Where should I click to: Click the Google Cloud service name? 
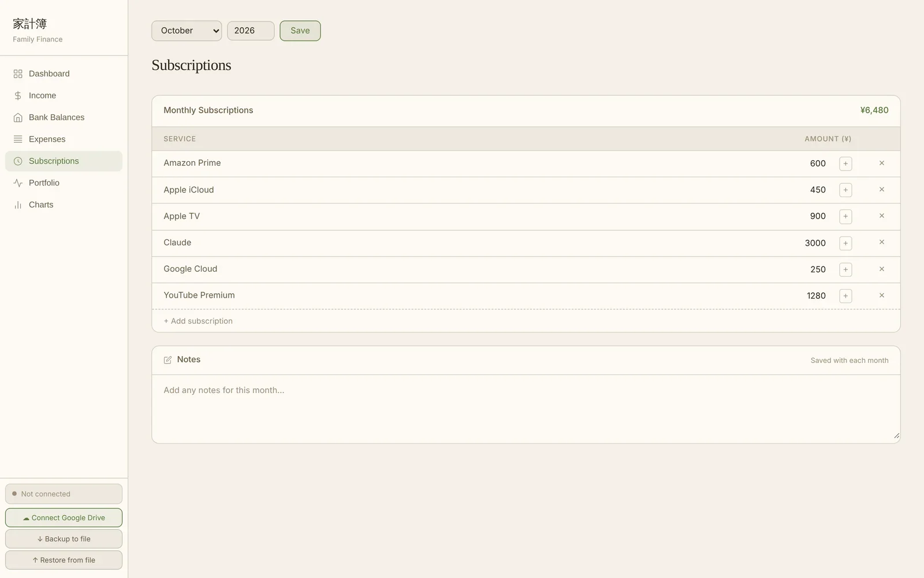[190, 269]
